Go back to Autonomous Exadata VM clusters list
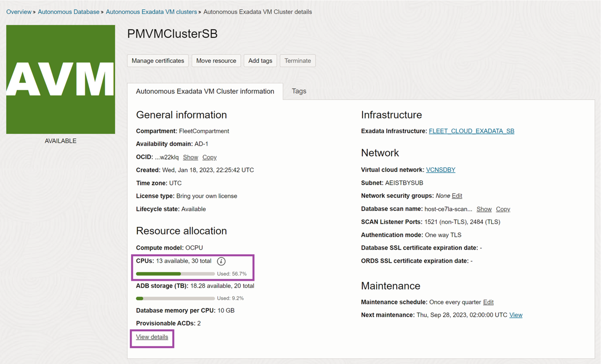 click(x=151, y=12)
